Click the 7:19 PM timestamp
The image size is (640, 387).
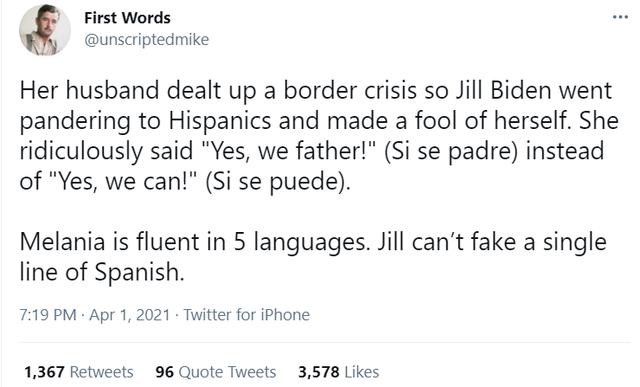coord(48,315)
